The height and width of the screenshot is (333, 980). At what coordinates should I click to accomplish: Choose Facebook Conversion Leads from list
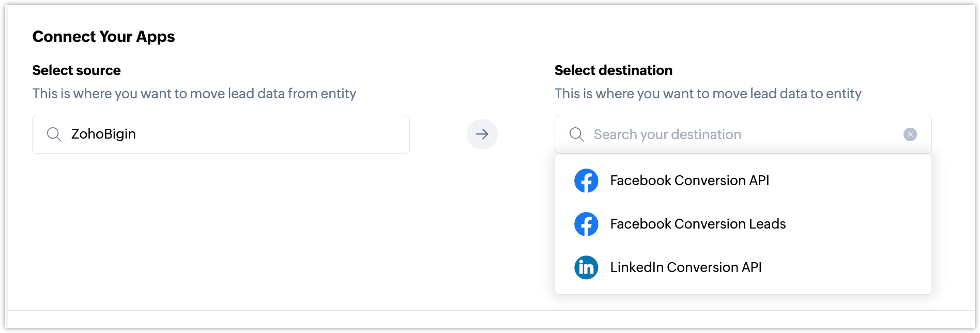(698, 224)
